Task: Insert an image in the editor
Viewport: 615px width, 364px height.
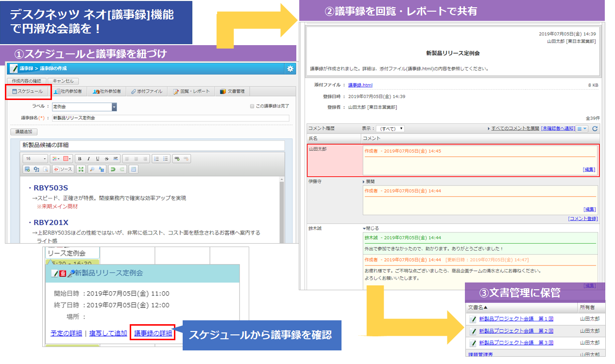Action: [27, 169]
